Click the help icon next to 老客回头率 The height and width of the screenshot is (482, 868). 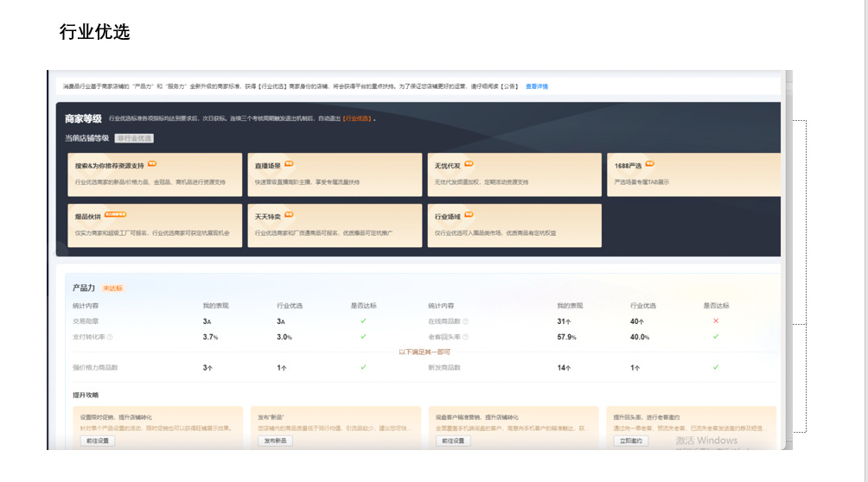point(465,337)
